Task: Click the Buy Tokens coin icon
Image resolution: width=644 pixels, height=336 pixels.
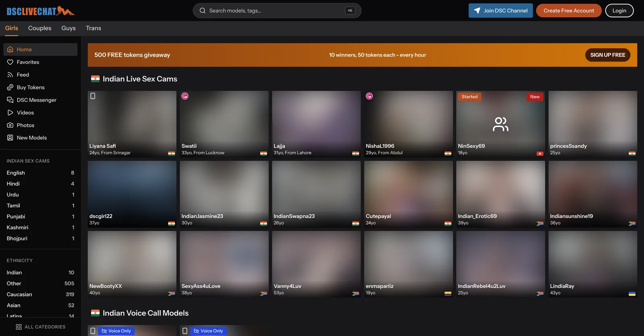Action: 10,87
